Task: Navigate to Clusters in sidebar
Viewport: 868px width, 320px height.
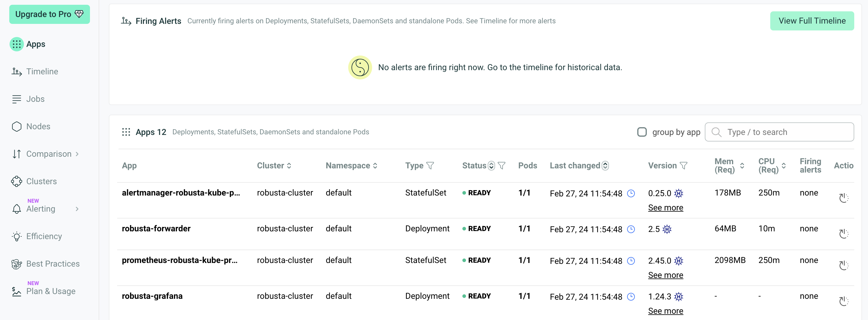Action: pyautogui.click(x=42, y=181)
